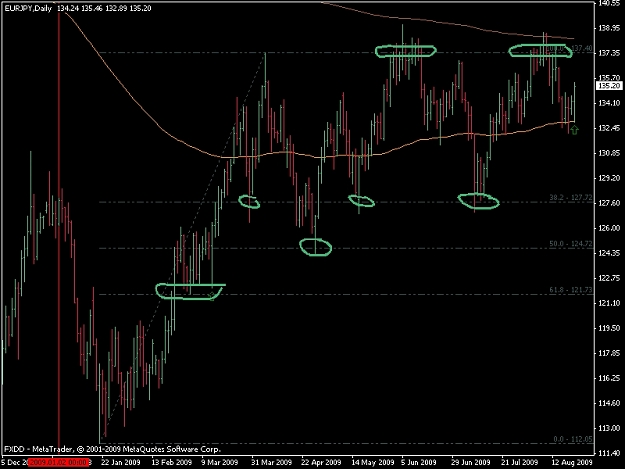The width and height of the screenshot is (625, 469).
Task: Click price axis value 119.50
Action: [609, 328]
